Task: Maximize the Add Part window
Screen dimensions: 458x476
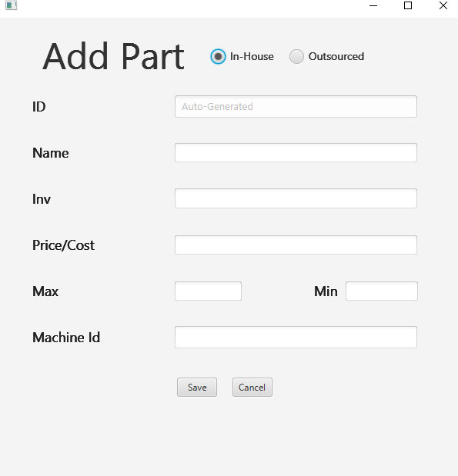Action: click(408, 5)
